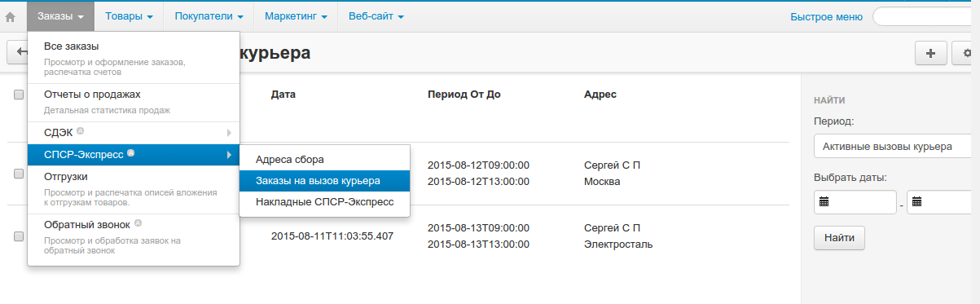Viewport: 980px width, 304px height.
Task: Go to the home icon
Action: (x=11, y=16)
